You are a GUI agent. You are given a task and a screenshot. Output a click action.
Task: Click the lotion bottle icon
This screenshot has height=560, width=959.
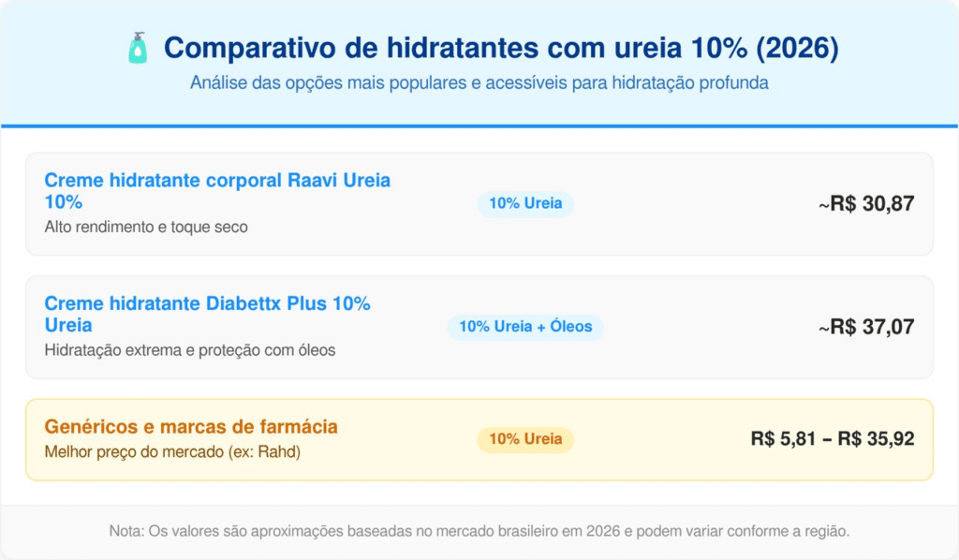[138, 48]
